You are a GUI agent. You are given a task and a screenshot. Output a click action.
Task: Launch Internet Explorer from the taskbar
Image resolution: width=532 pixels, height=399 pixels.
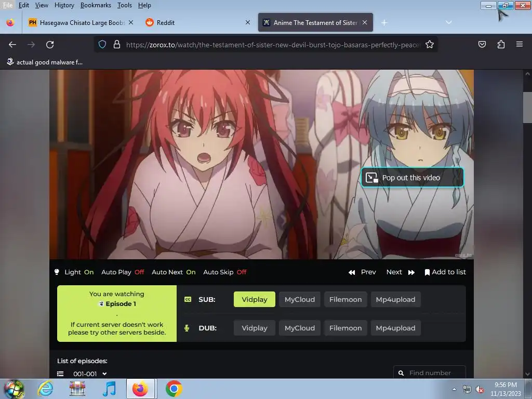[x=45, y=389]
